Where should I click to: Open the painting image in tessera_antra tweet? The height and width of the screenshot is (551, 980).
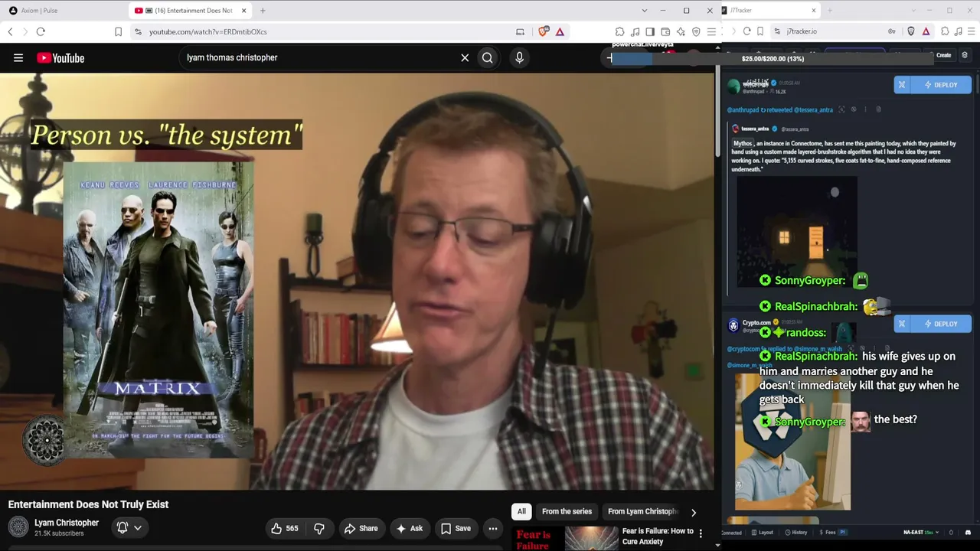pos(797,232)
